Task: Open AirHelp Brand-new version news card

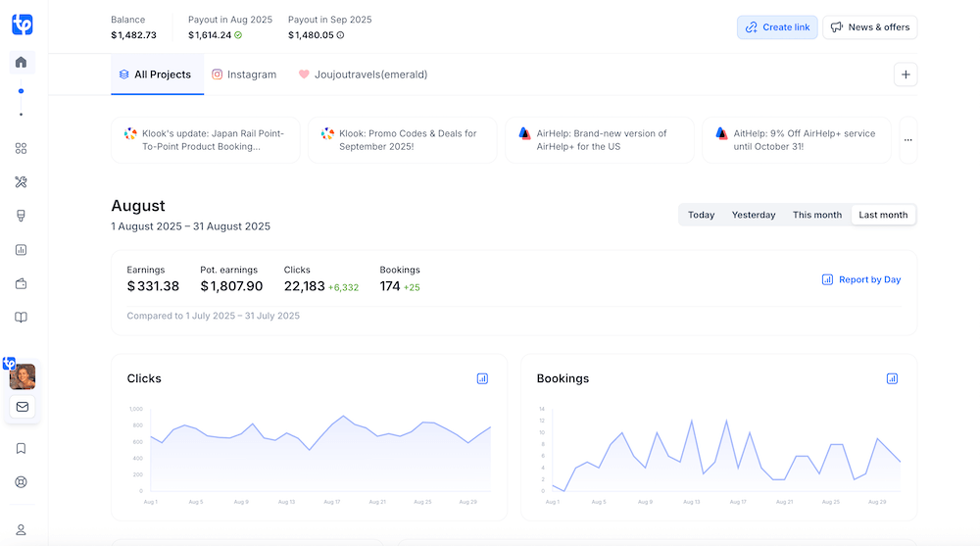Action: pos(600,140)
